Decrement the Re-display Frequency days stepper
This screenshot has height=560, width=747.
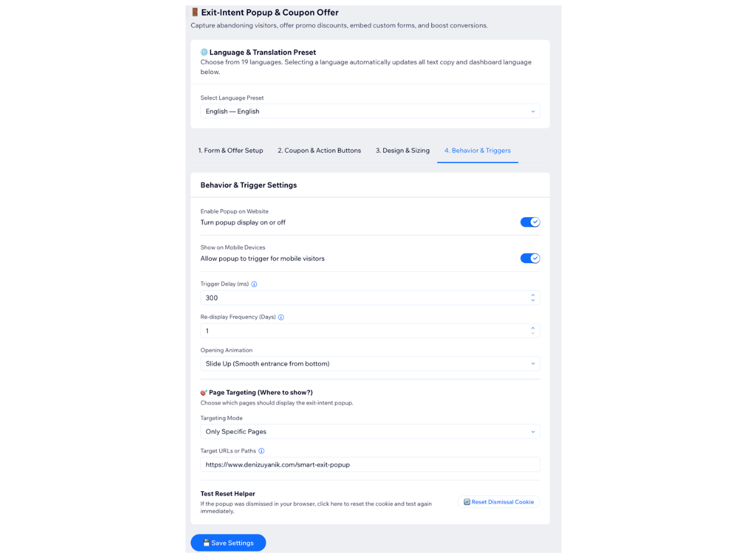coord(533,334)
